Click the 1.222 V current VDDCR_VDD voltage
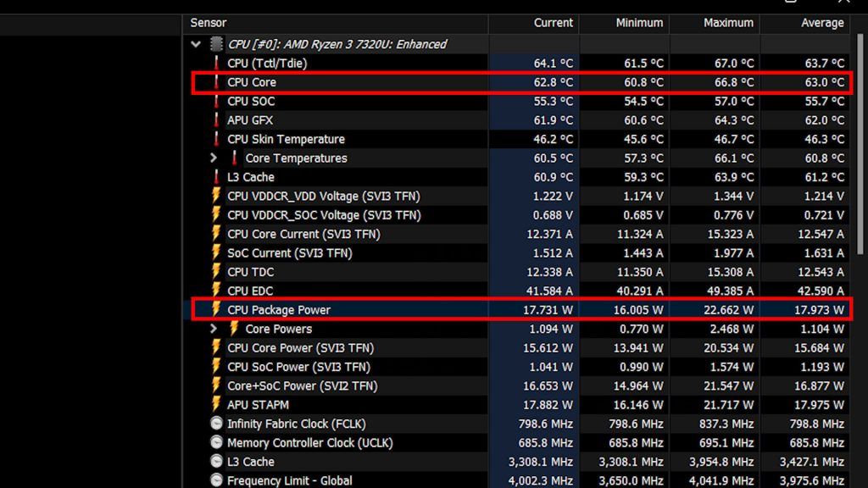This screenshot has height=488, width=868. coord(553,197)
